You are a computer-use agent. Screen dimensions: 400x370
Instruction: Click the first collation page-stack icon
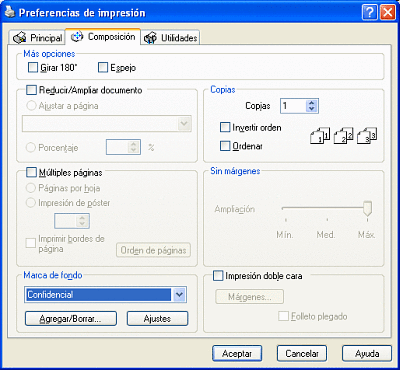pyautogui.click(x=320, y=135)
